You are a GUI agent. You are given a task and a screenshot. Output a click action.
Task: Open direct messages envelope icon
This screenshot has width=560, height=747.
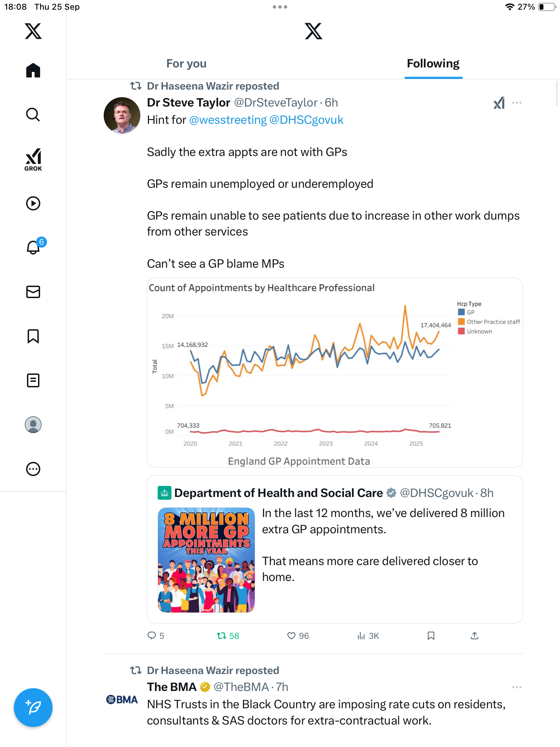(x=33, y=292)
